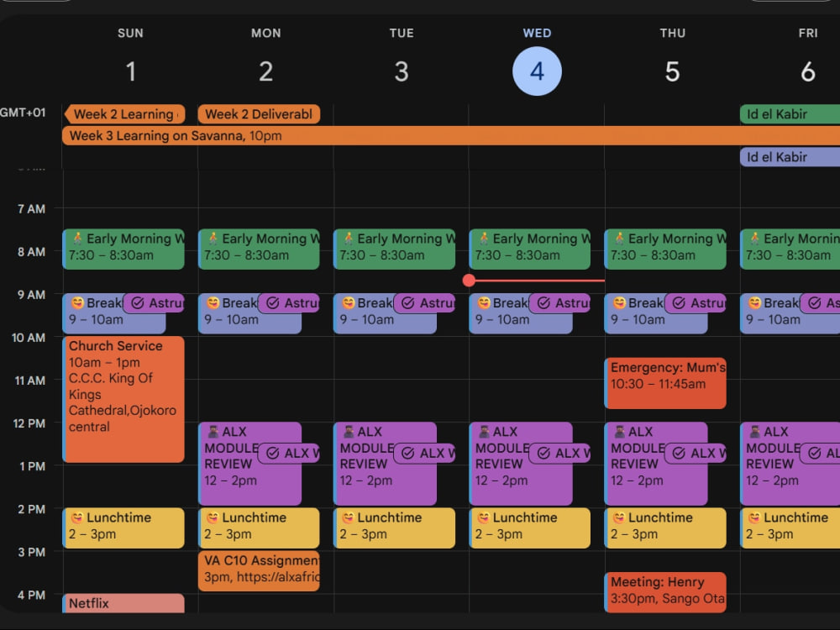Viewport: 840px width, 630px height.
Task: Open Wednesday Lunchtime 2 – 3pm event
Action: (530, 528)
